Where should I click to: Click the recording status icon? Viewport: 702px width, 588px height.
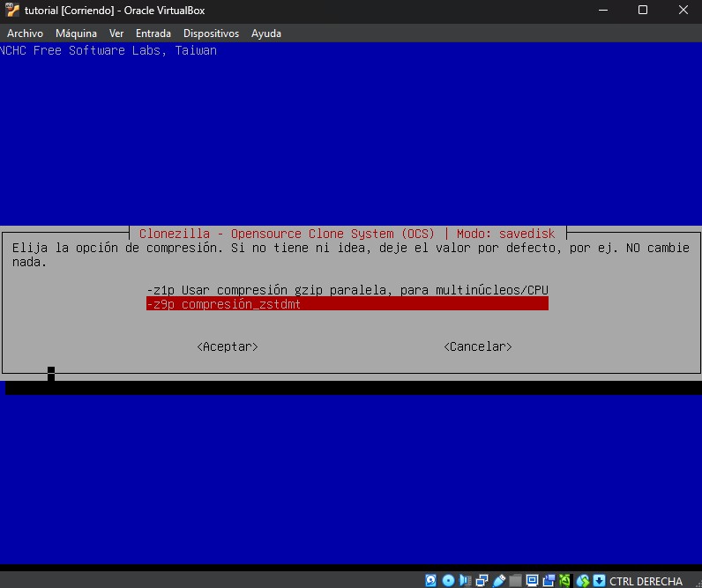click(549, 581)
